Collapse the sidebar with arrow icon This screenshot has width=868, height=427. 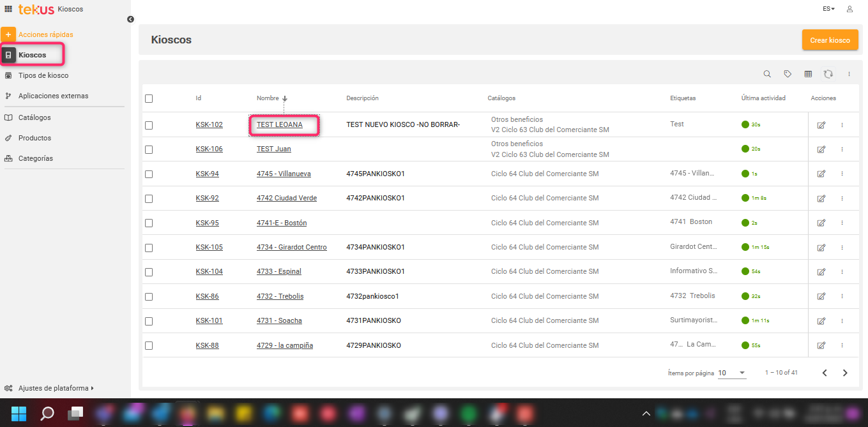(130, 19)
